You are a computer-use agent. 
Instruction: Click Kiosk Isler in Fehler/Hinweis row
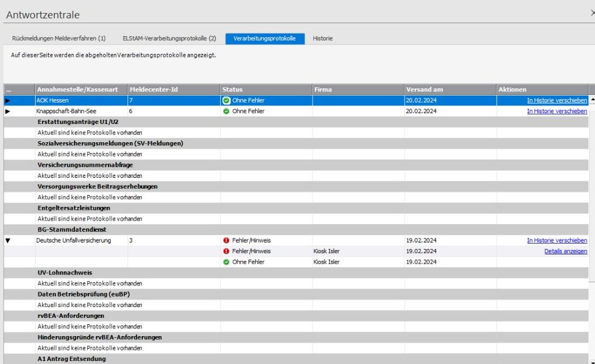326,251
